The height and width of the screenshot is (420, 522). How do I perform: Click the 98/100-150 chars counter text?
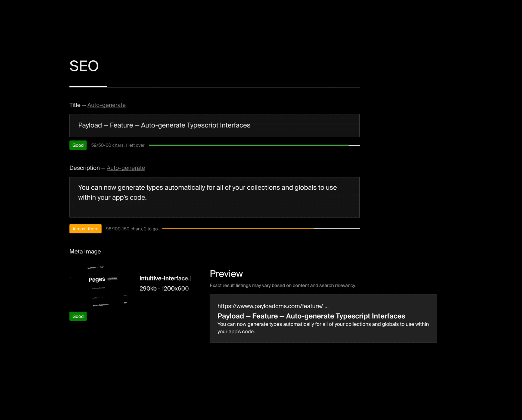132,229
